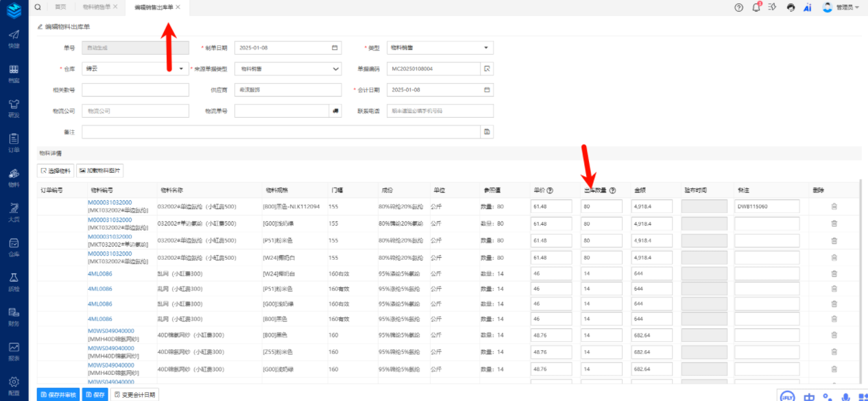Click the notification bell icon
Image resolution: width=868 pixels, height=401 pixels.
click(756, 8)
